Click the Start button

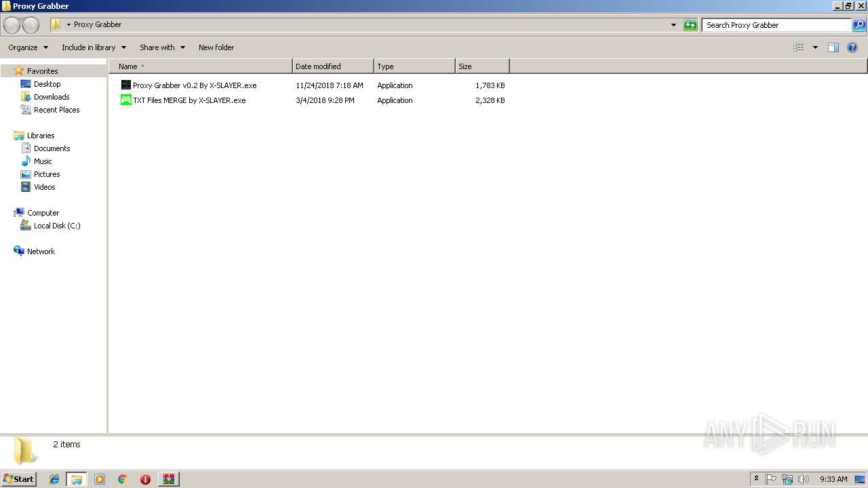(18, 479)
